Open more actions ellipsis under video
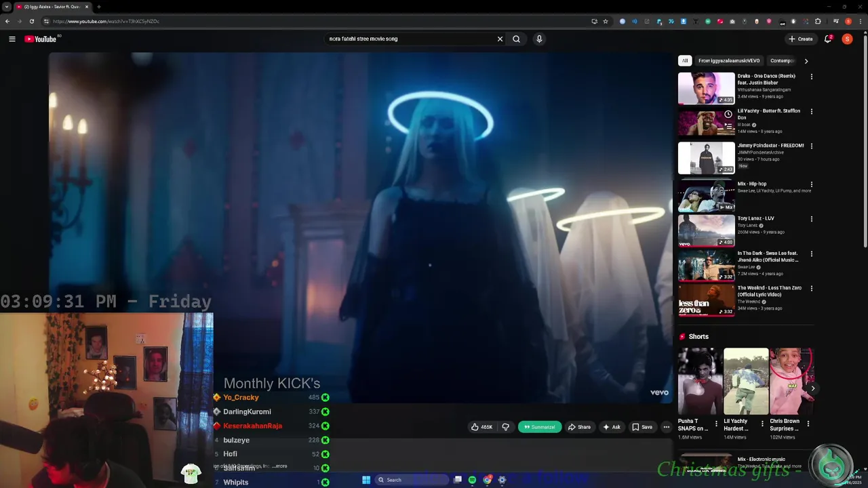 [x=667, y=427]
